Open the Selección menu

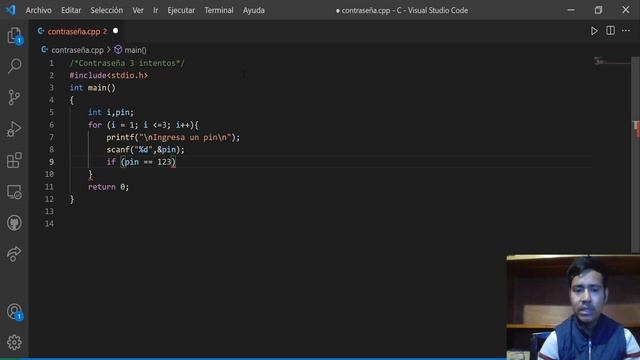click(x=107, y=10)
